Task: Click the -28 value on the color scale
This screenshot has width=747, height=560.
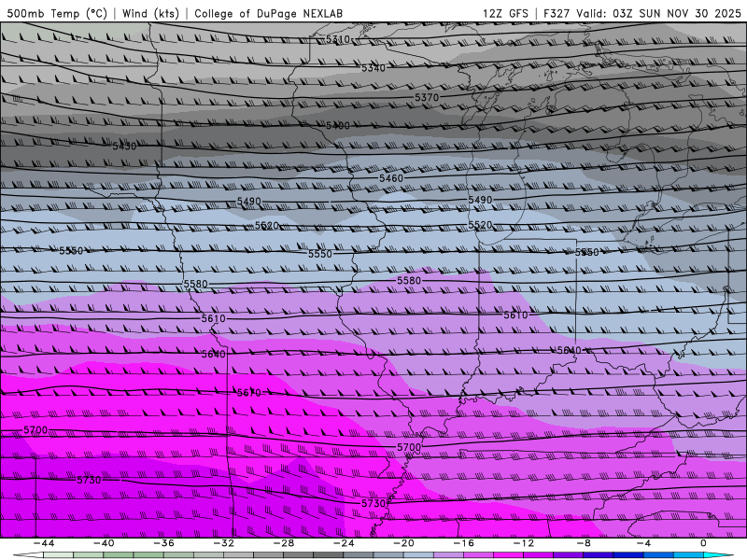Action: click(x=284, y=543)
